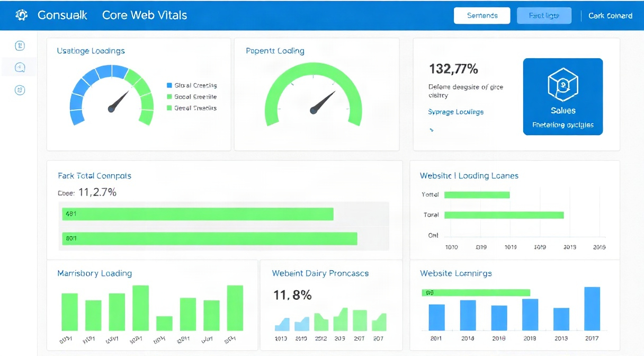Open the Cark Colnard header link
Screen dimensions: 644x356
tap(610, 16)
